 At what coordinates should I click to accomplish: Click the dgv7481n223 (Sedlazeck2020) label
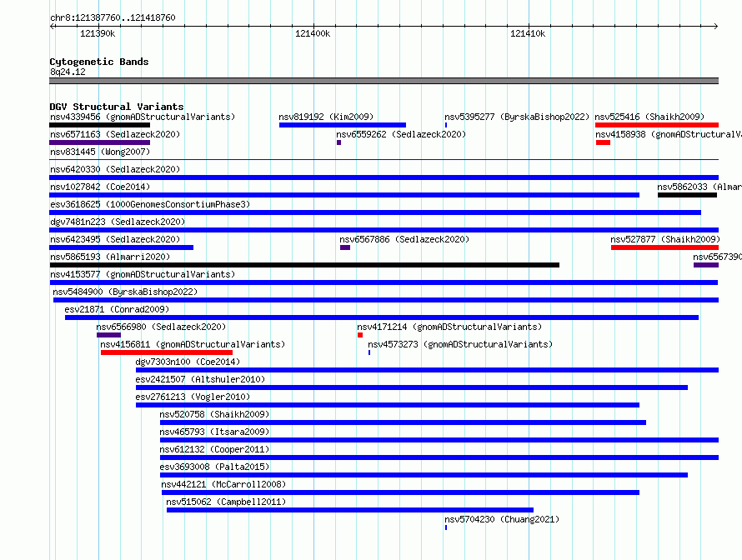pos(118,222)
